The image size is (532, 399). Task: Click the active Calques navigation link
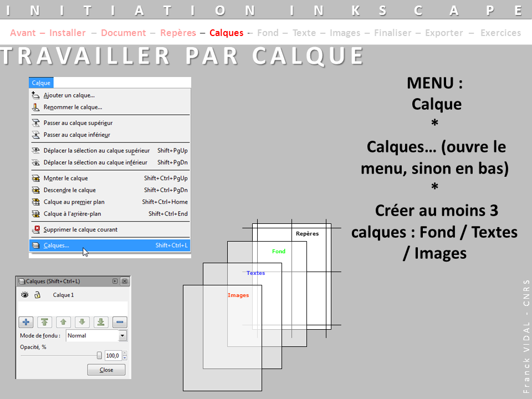pos(226,33)
